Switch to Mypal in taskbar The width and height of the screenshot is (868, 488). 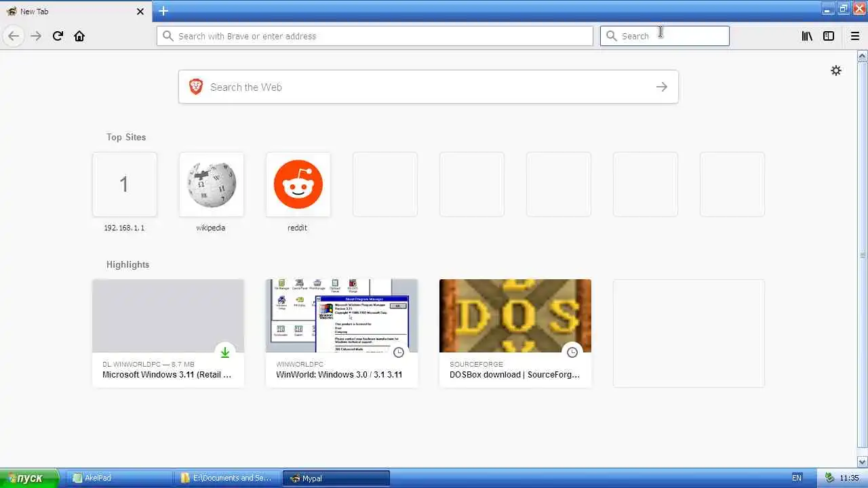point(336,478)
